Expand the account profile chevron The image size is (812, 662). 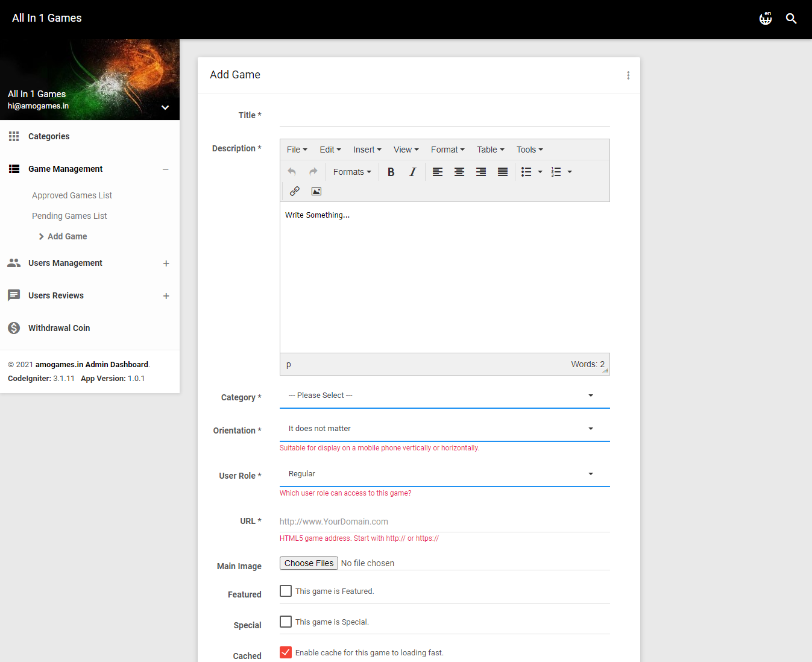[165, 107]
